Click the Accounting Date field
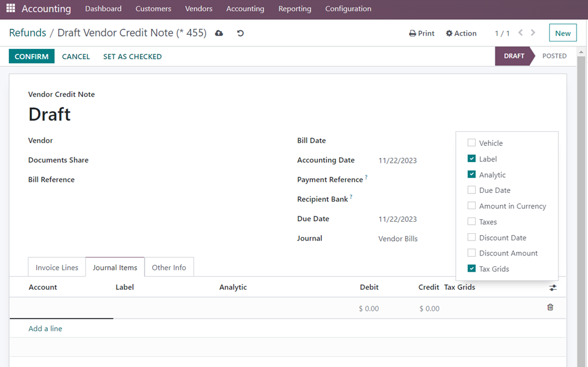 397,160
